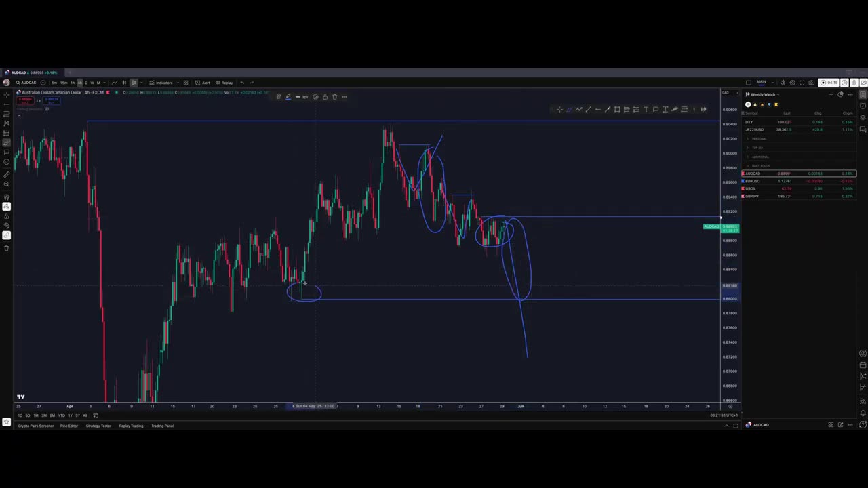
Task: Select the trash remove drawings tool in left toolbar
Action: click(x=6, y=248)
